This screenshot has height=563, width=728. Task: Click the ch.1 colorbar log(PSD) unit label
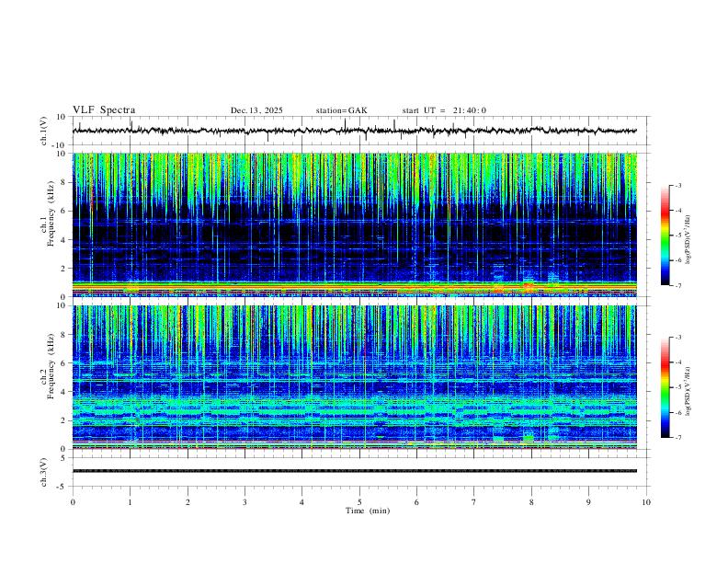pos(688,240)
